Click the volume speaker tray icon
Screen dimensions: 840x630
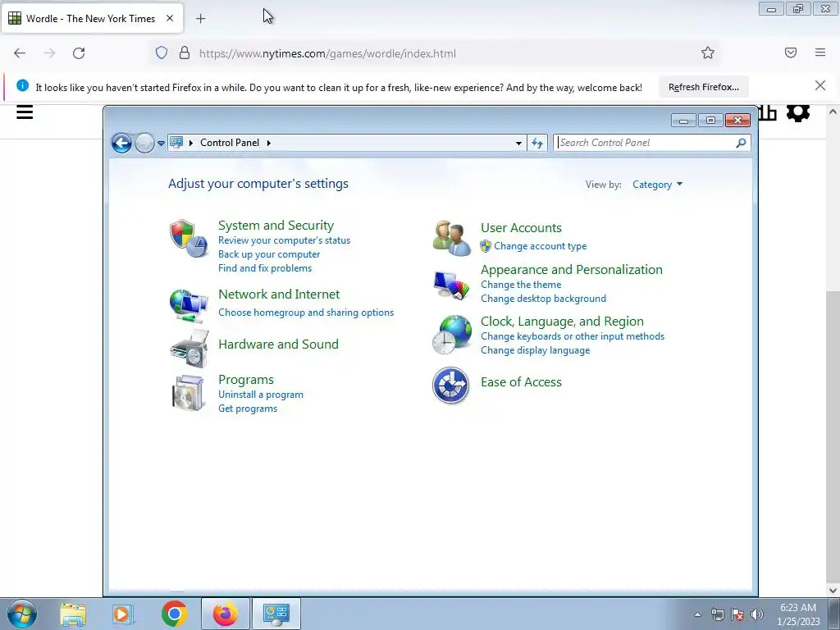tap(757, 614)
